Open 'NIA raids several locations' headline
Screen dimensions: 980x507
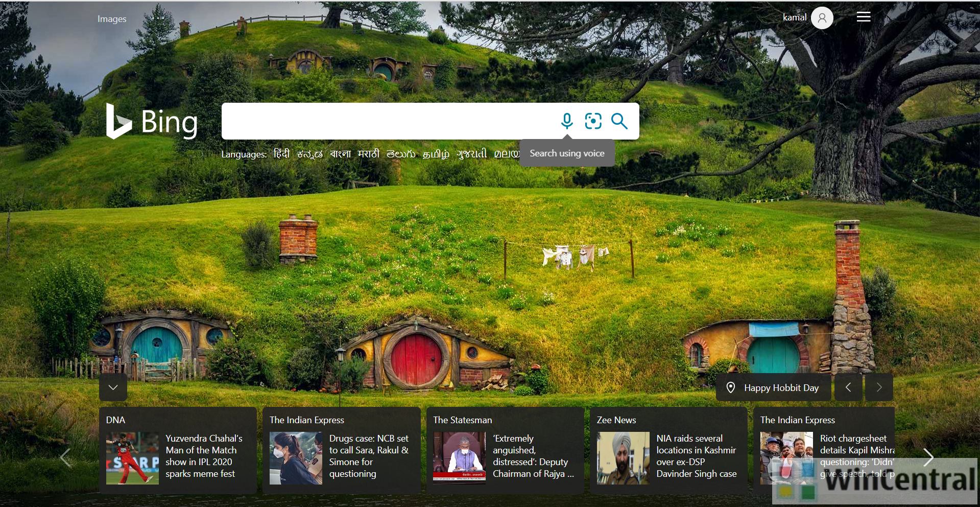697,456
